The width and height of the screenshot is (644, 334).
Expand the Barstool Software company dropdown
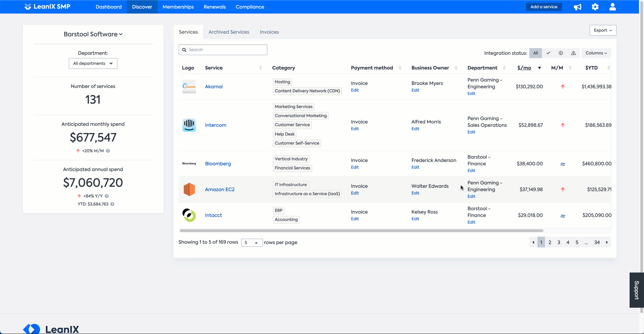(x=93, y=34)
